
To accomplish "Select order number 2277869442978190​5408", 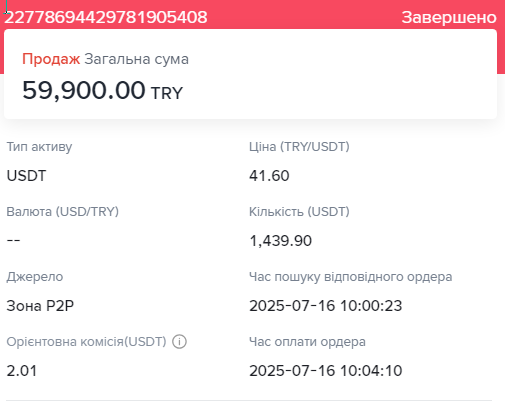I will [106, 17].
